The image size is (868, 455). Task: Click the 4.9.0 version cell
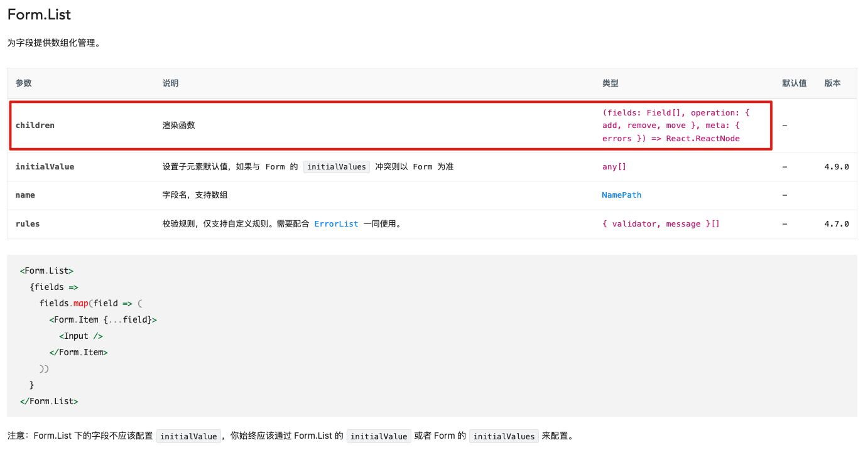click(837, 167)
